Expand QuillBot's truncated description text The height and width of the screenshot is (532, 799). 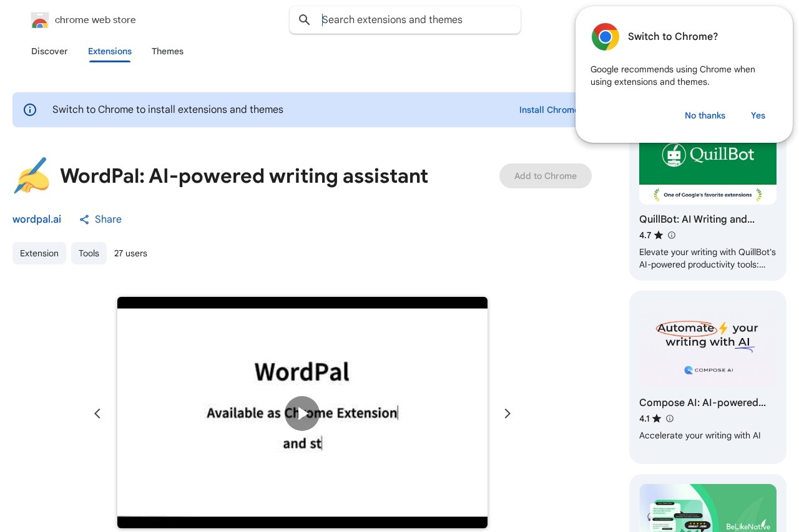pyautogui.click(x=707, y=258)
